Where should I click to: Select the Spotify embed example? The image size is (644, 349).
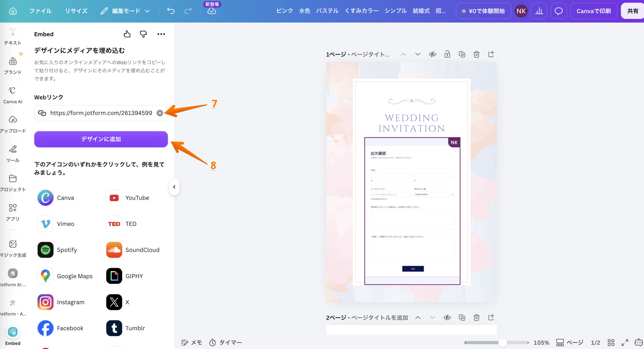(57, 250)
